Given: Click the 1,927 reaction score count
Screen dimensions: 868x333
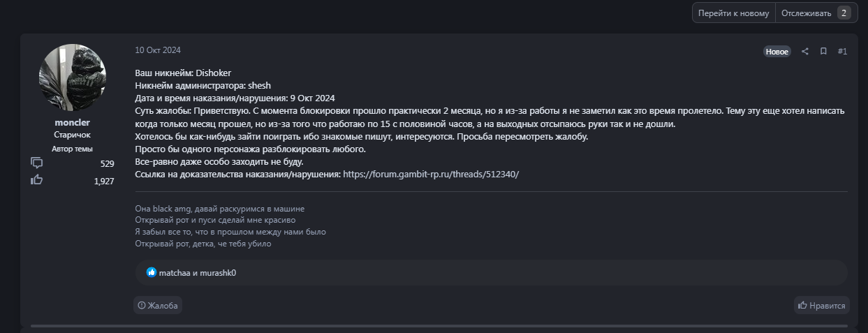Looking at the screenshot, I should point(103,181).
